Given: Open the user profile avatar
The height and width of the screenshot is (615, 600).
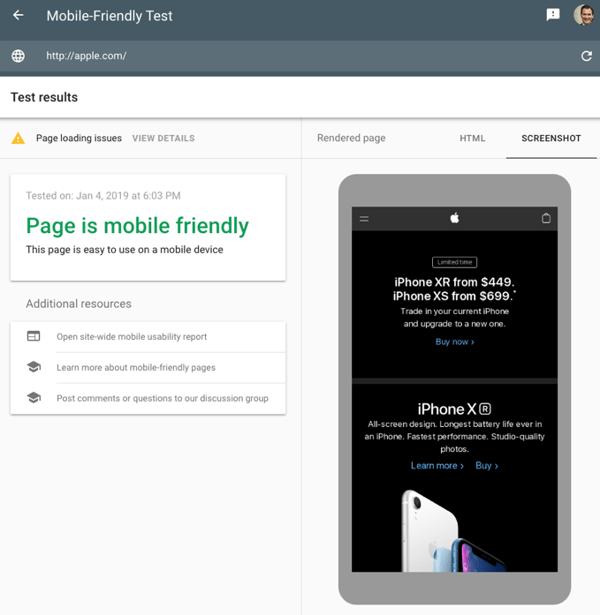Looking at the screenshot, I should tap(584, 15).
